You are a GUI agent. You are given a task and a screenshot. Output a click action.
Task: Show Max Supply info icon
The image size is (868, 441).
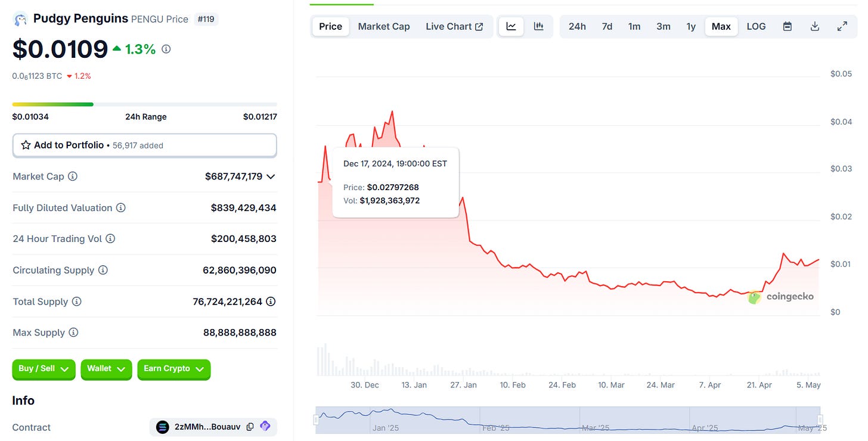click(73, 333)
